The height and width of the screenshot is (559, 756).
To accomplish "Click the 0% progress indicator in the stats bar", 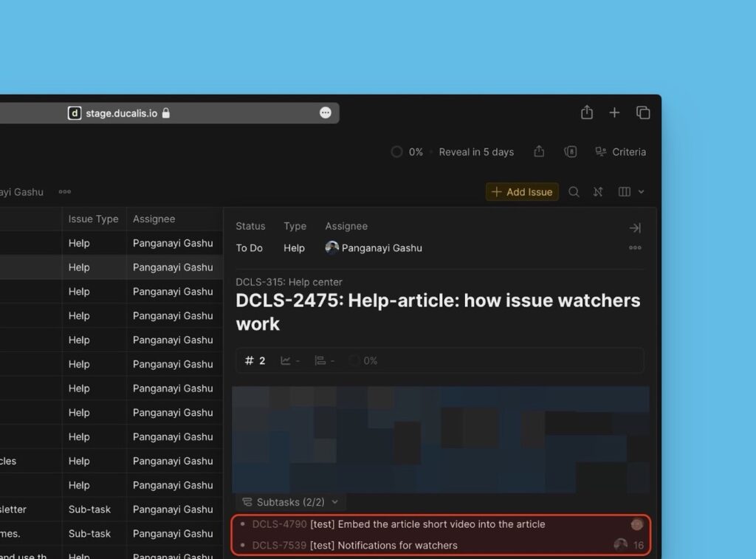I will [x=362, y=360].
